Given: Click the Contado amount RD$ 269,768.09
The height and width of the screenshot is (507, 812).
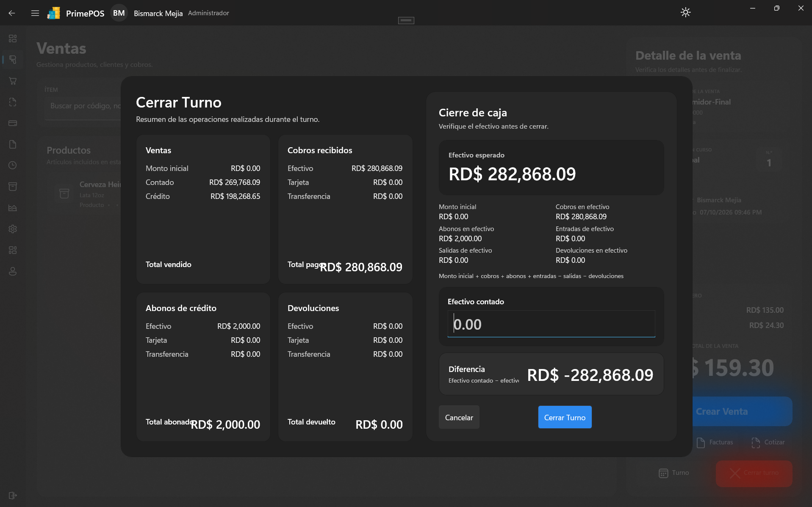Looking at the screenshot, I should 235,182.
